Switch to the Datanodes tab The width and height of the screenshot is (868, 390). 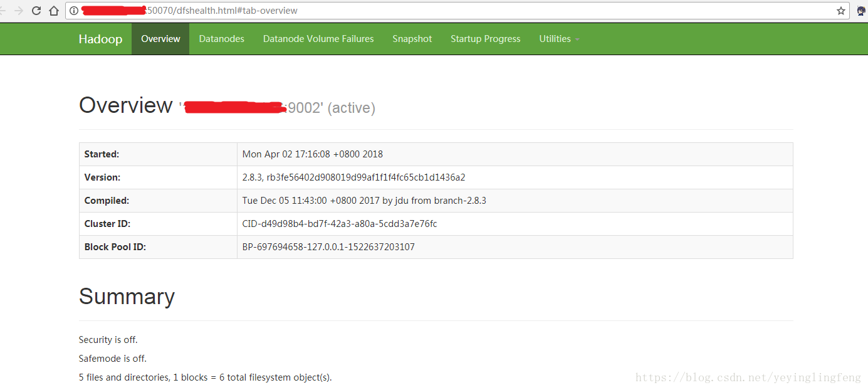tap(222, 39)
